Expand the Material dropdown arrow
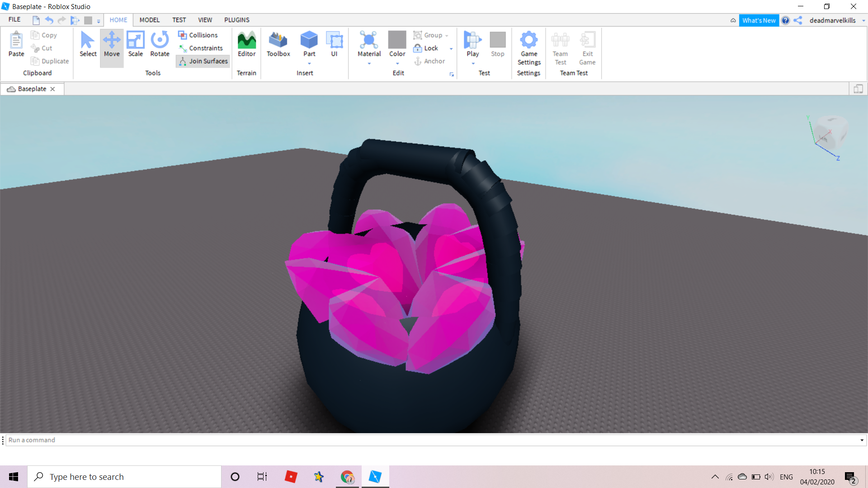868x488 pixels. pyautogui.click(x=369, y=64)
